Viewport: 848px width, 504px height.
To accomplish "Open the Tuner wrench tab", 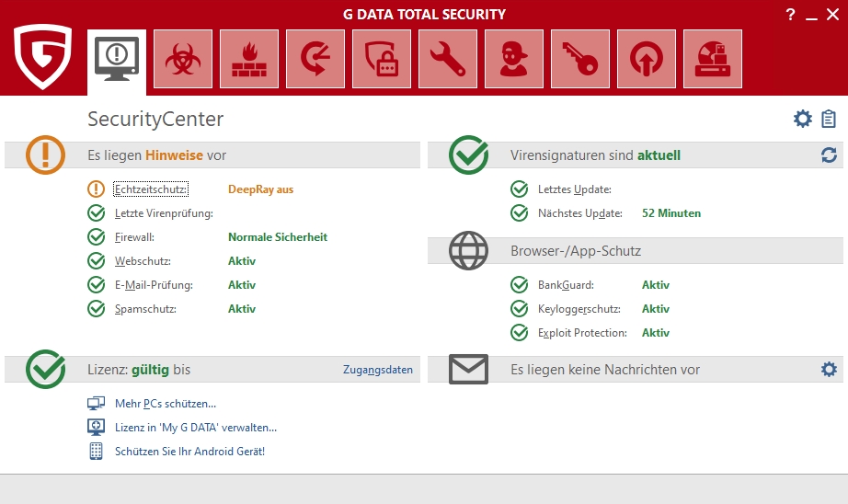I will coord(448,59).
